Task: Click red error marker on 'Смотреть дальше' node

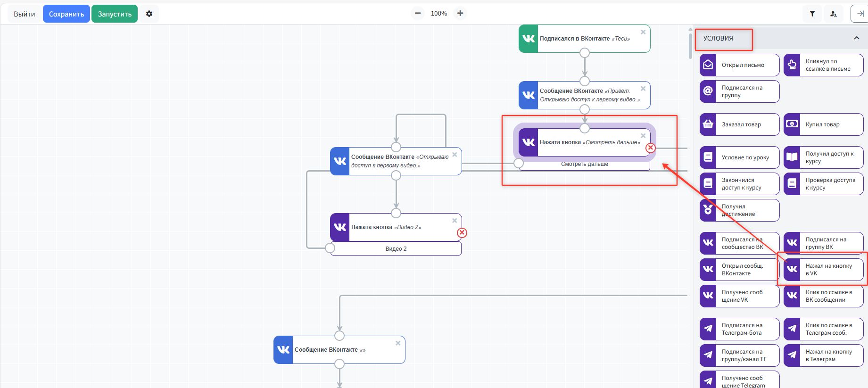Action: tap(650, 148)
